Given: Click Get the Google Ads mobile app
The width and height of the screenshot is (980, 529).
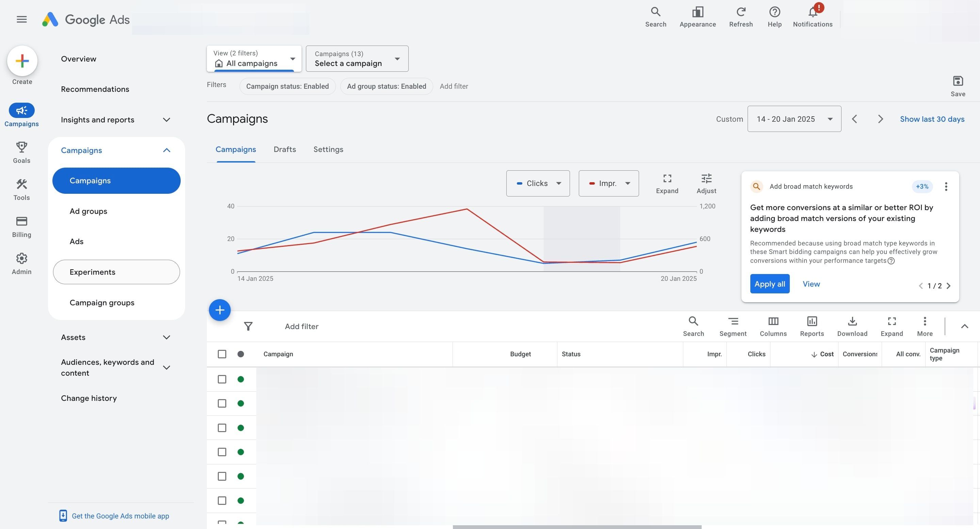Looking at the screenshot, I should (x=114, y=516).
